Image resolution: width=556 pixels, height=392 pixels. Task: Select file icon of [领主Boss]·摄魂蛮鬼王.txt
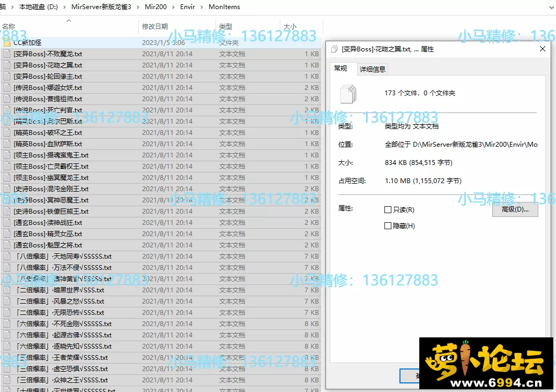coord(7,155)
